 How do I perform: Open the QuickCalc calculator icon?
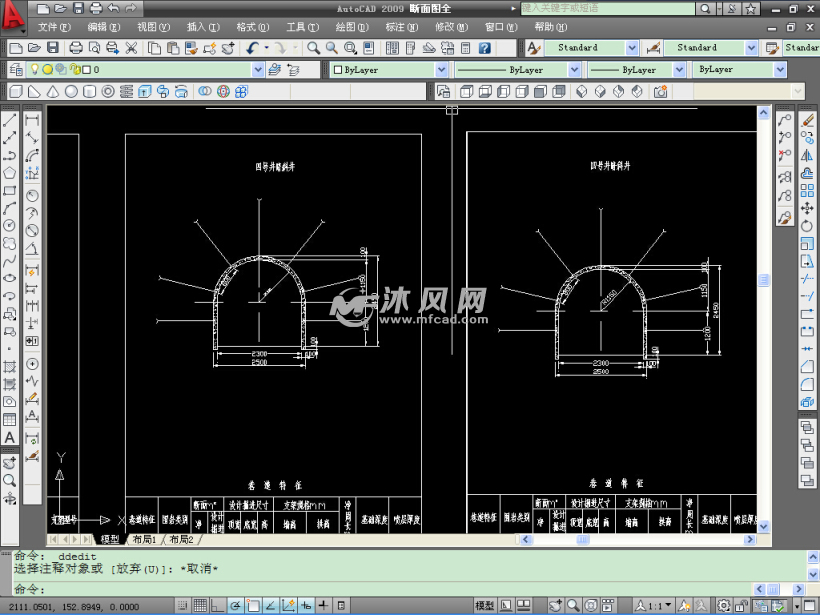pyautogui.click(x=465, y=48)
